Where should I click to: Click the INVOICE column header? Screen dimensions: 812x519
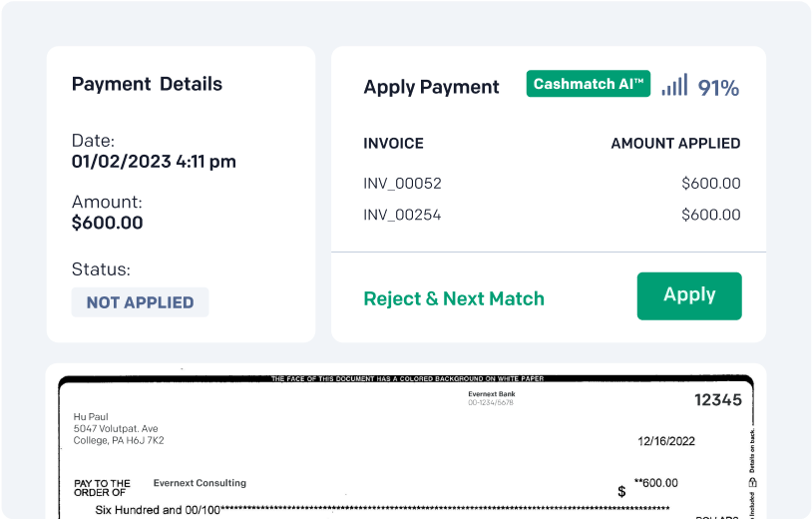coord(393,143)
